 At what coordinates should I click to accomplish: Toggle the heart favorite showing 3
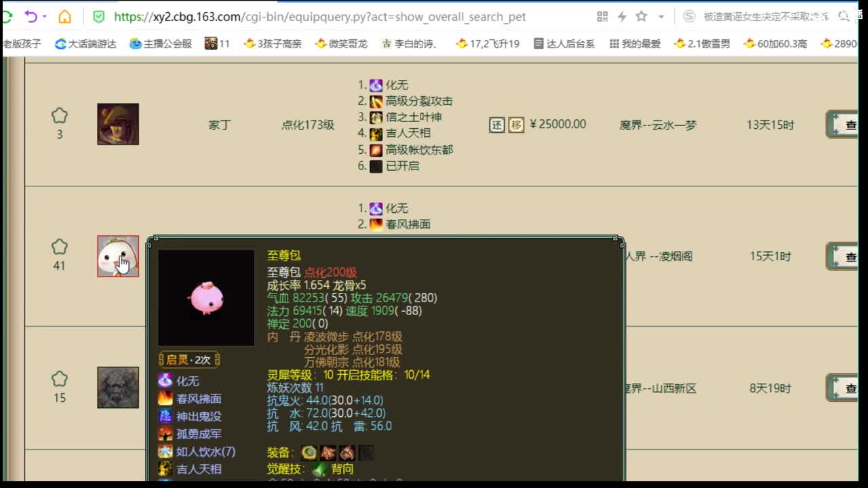[x=59, y=115]
